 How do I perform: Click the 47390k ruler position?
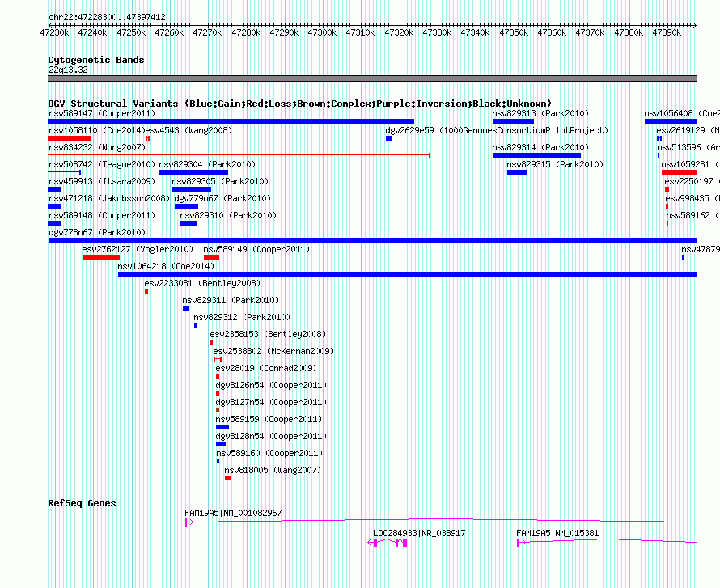[667, 32]
